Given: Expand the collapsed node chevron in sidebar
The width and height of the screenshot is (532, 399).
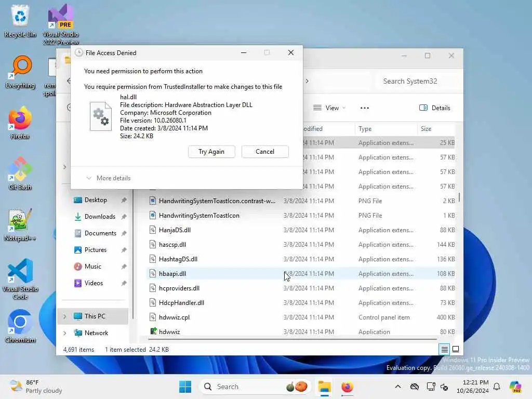Looking at the screenshot, I should [64, 167].
